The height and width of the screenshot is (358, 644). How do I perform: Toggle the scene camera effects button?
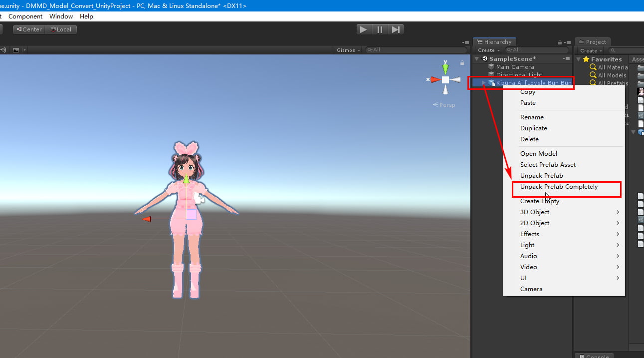(x=16, y=49)
